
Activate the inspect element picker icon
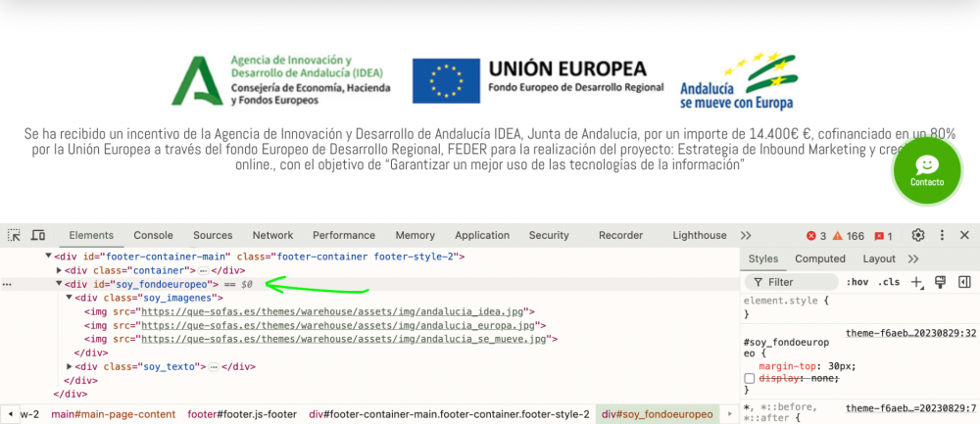point(14,235)
